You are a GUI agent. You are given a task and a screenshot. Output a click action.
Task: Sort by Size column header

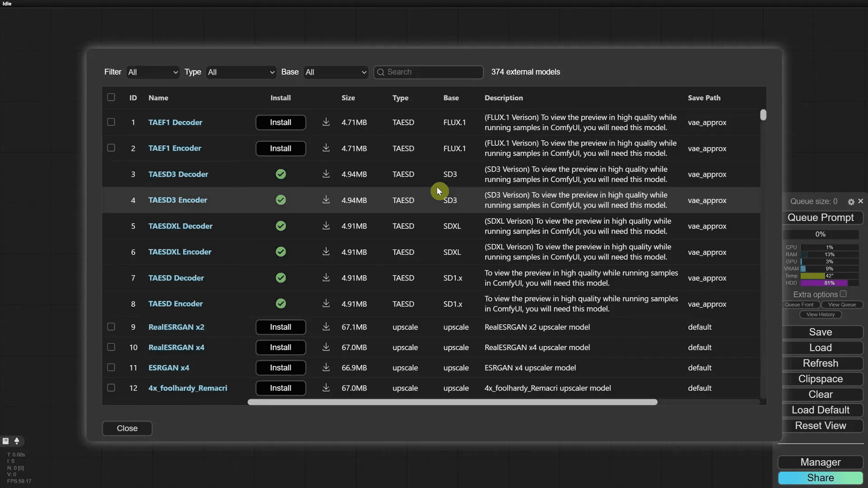[348, 98]
